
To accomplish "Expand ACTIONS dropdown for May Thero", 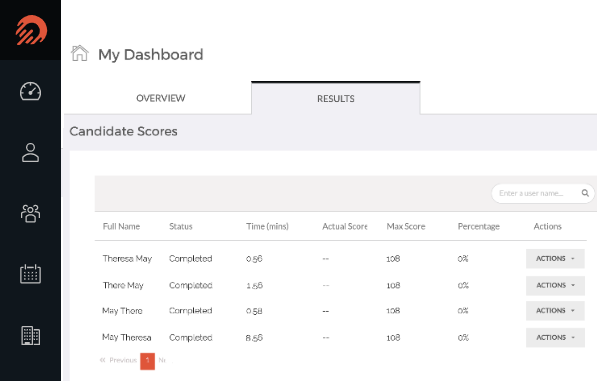I will 555,311.
